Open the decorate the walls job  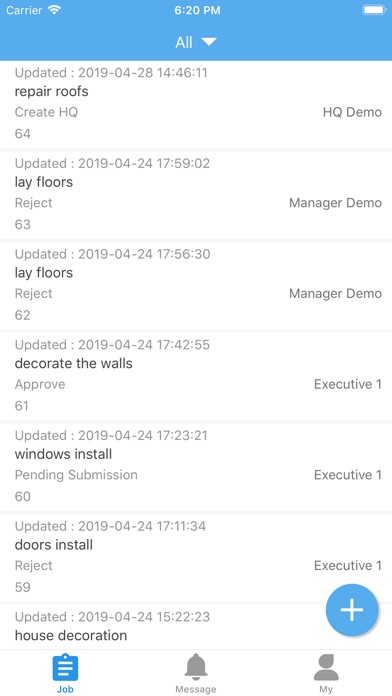tap(196, 376)
